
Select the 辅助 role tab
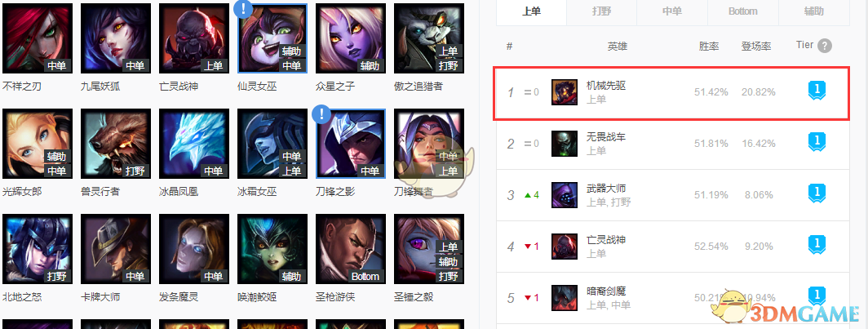coord(814,11)
